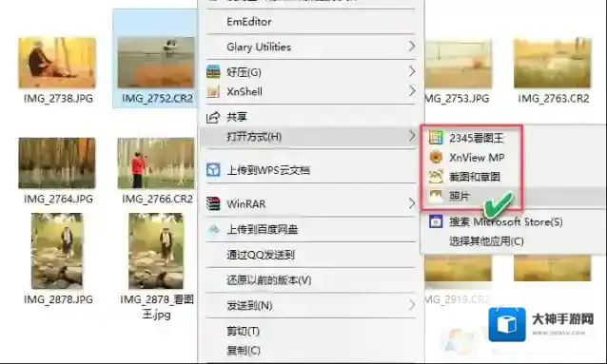Select the IMG_2878_看图王.jpg thumbnail

coord(156,251)
